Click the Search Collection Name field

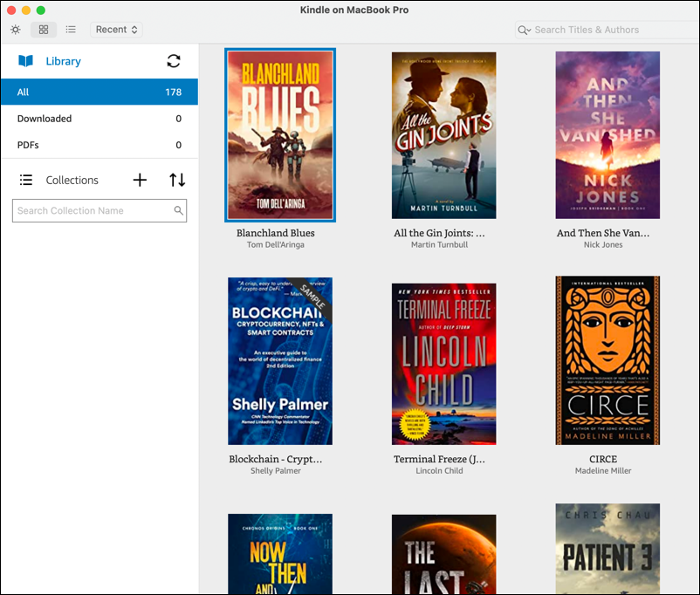(100, 210)
